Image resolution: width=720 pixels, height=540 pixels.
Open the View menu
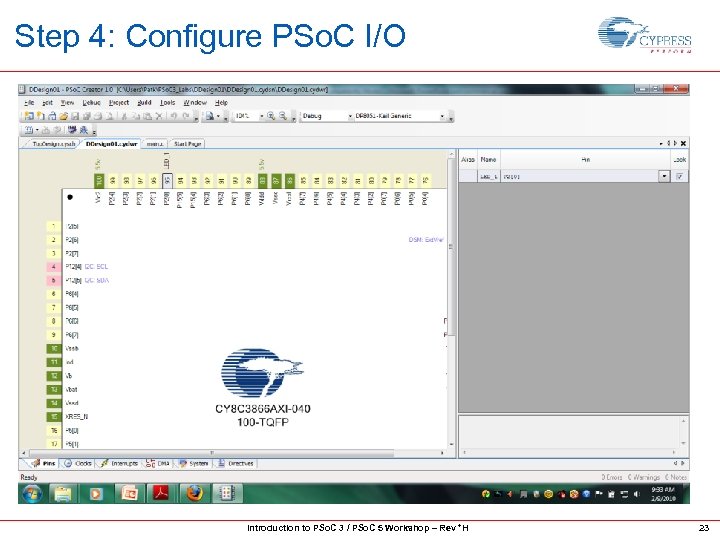(x=68, y=102)
